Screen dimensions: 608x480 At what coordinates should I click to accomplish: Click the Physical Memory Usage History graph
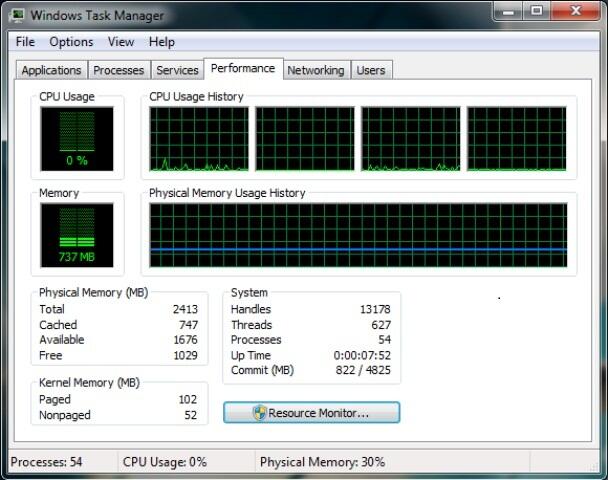pyautogui.click(x=358, y=235)
